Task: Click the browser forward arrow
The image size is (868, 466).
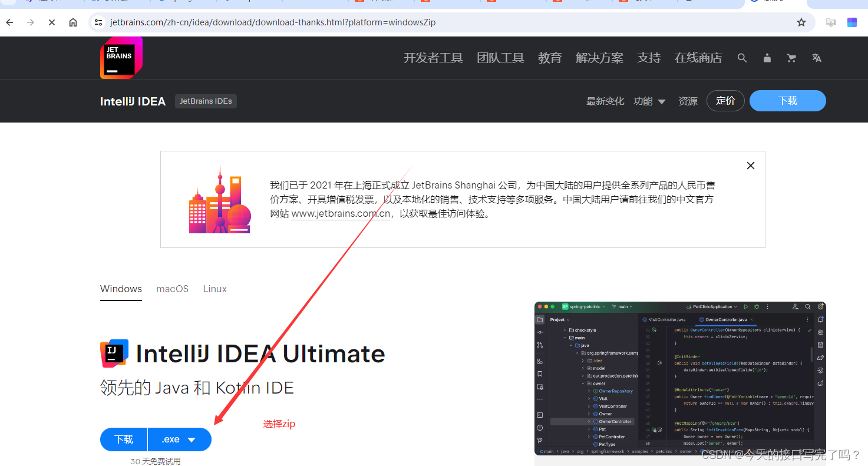Action: click(31, 22)
